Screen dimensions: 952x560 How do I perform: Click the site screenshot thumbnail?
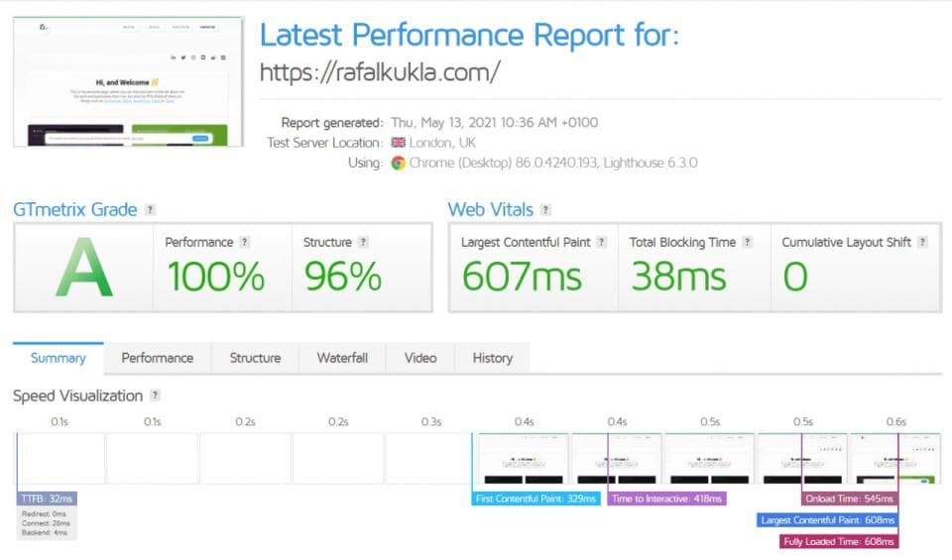(x=129, y=82)
